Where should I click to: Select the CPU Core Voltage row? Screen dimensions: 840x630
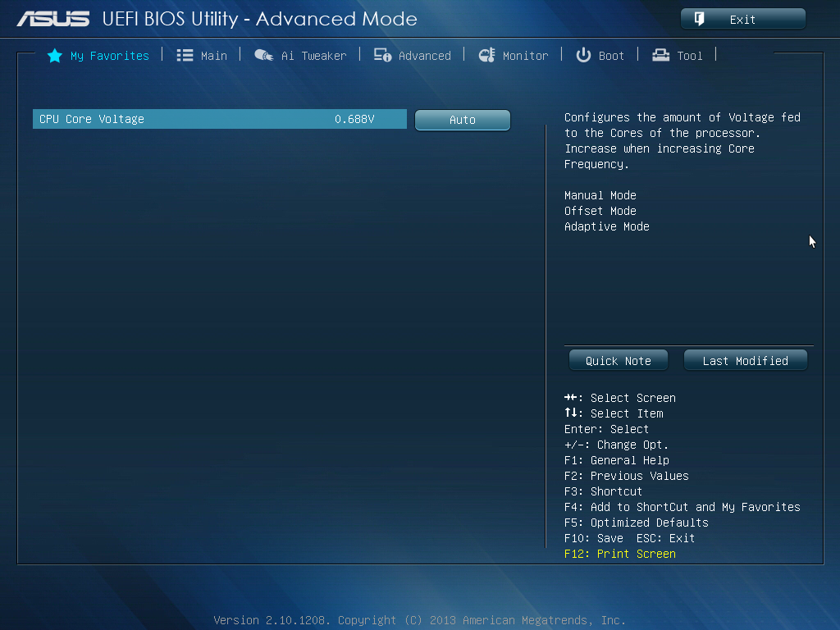pyautogui.click(x=220, y=119)
